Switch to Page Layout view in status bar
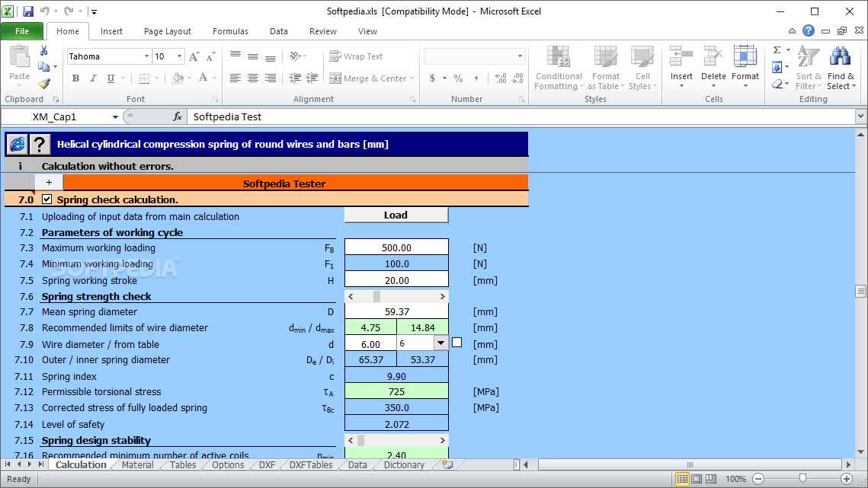The image size is (868, 488). pyautogui.click(x=697, y=479)
